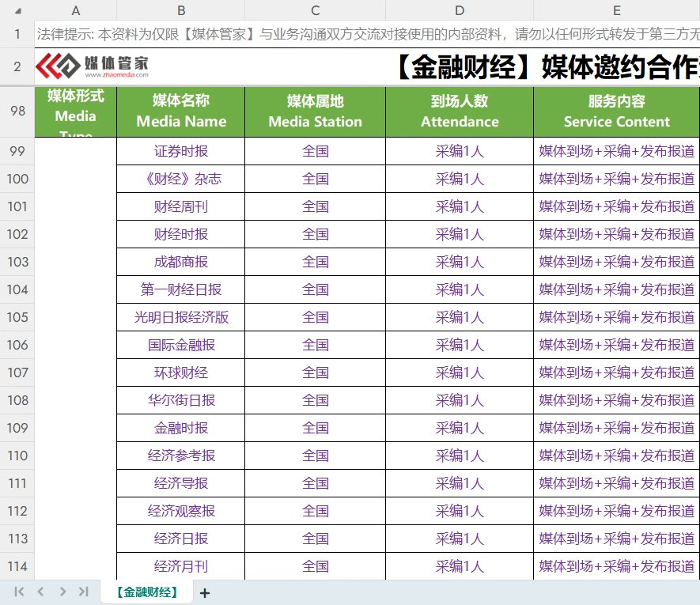
Task: Select the 国际金融报 cell
Action: (x=181, y=345)
